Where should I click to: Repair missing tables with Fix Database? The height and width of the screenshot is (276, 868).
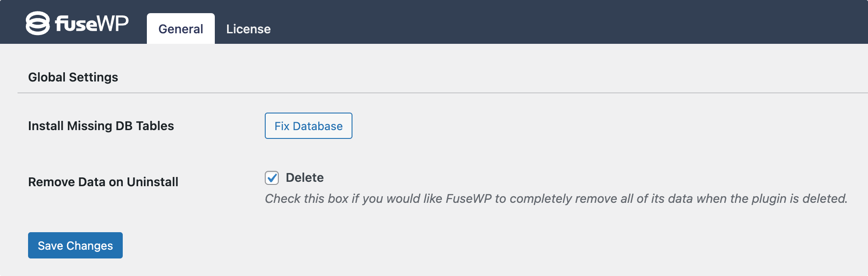[309, 126]
